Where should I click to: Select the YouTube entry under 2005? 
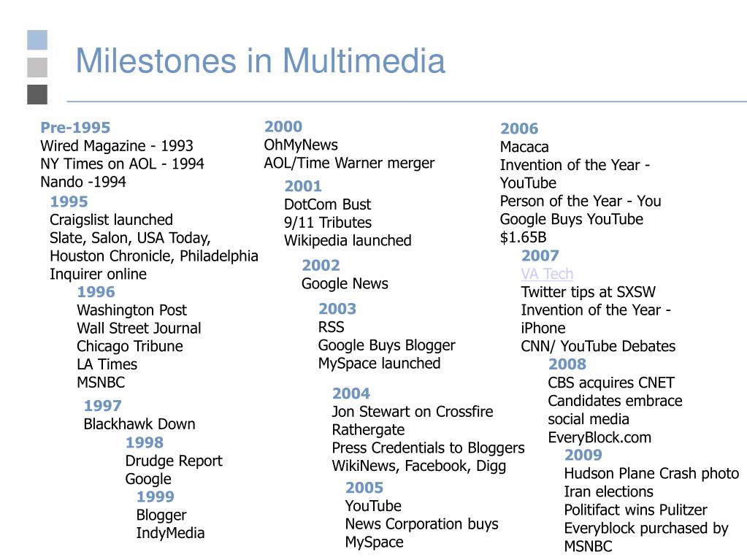[374, 506]
